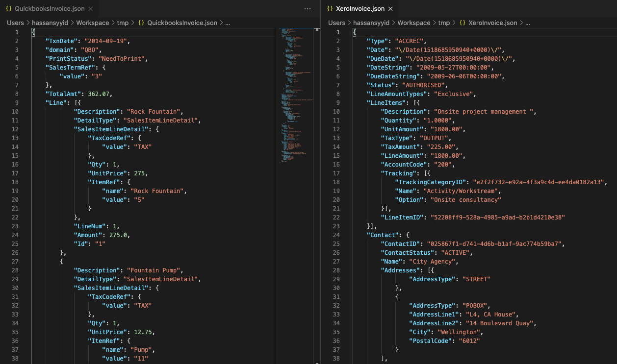Open Users breadcrumb in QuickbooksInvoice editor
The image size is (617, 364).
pyautogui.click(x=15, y=23)
